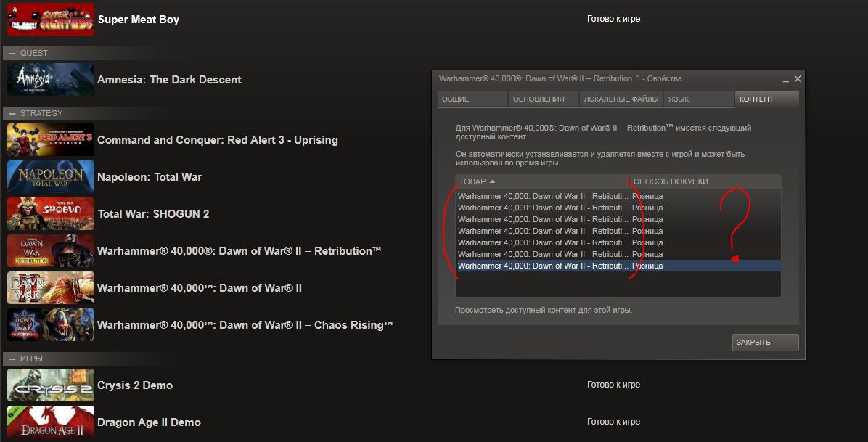Select the Dawn of War II Chaos Rising thumbnail
Viewport: 868px width, 442px height.
click(x=50, y=324)
